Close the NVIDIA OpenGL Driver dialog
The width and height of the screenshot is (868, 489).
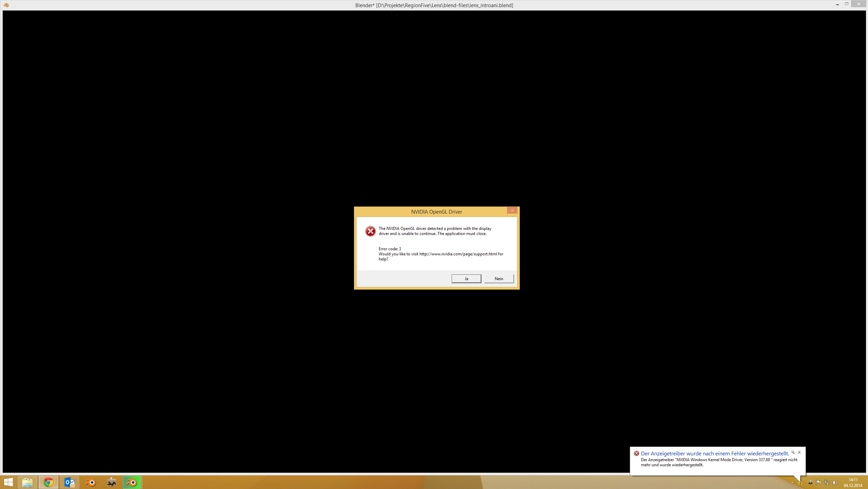tap(512, 211)
